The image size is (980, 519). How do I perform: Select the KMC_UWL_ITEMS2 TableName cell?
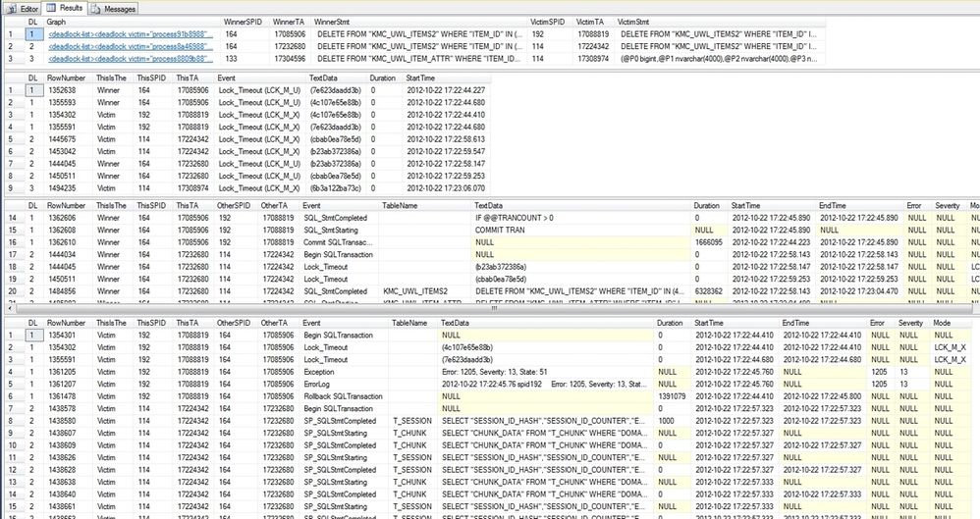(425, 291)
